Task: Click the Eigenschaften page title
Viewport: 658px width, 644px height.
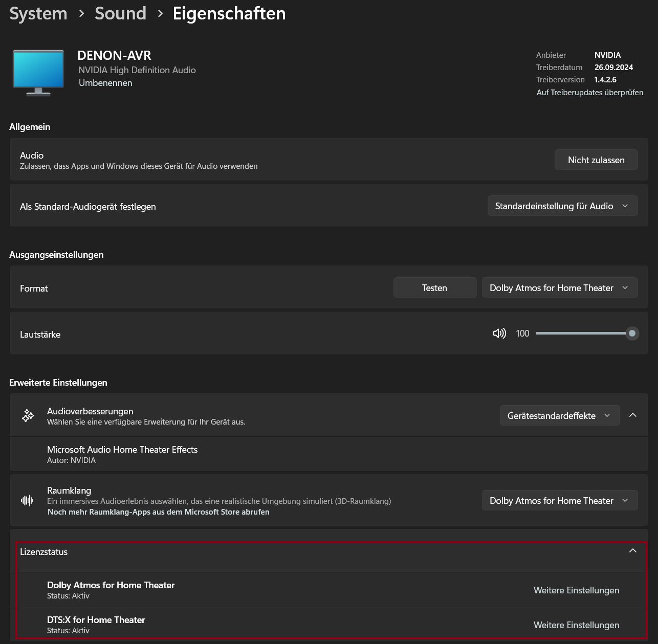Action: point(229,13)
